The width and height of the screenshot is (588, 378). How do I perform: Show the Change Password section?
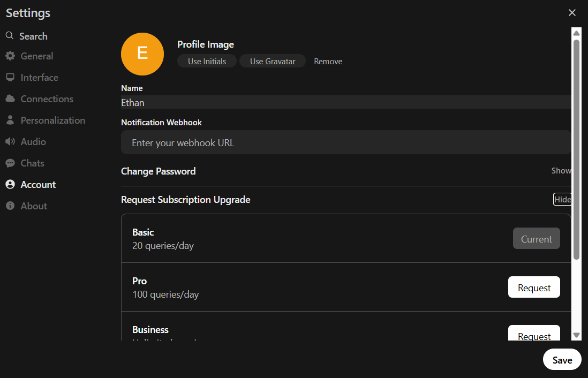(561, 171)
